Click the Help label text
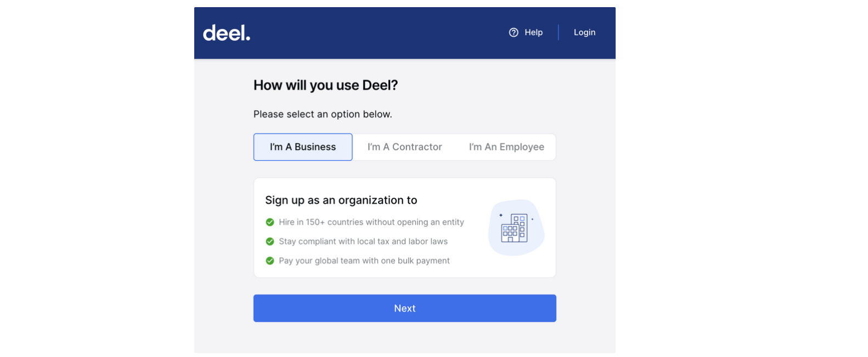Viewport: 868px width, 357px height. tap(533, 32)
